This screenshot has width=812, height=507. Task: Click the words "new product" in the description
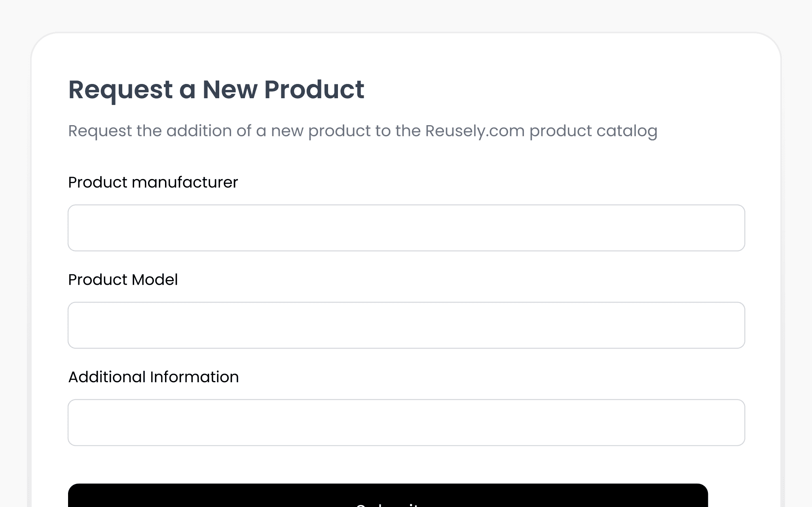(321, 131)
